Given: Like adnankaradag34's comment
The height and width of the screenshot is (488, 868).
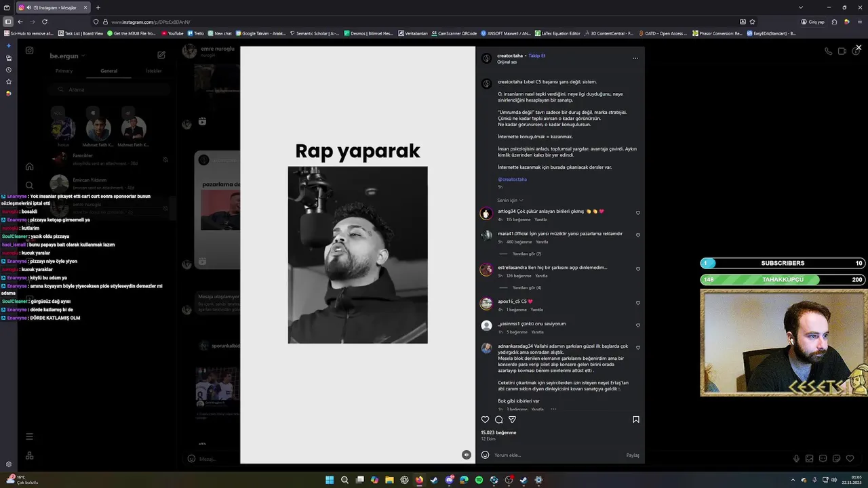Looking at the screenshot, I should (638, 348).
